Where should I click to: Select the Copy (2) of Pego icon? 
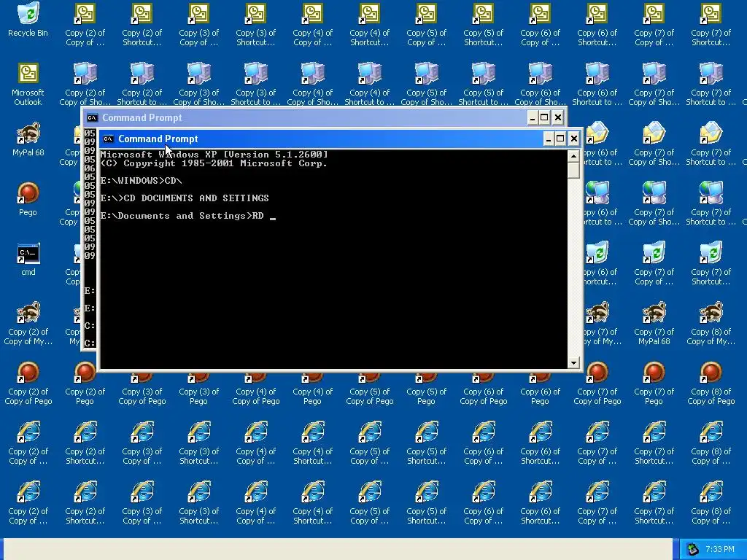[x=85, y=384]
